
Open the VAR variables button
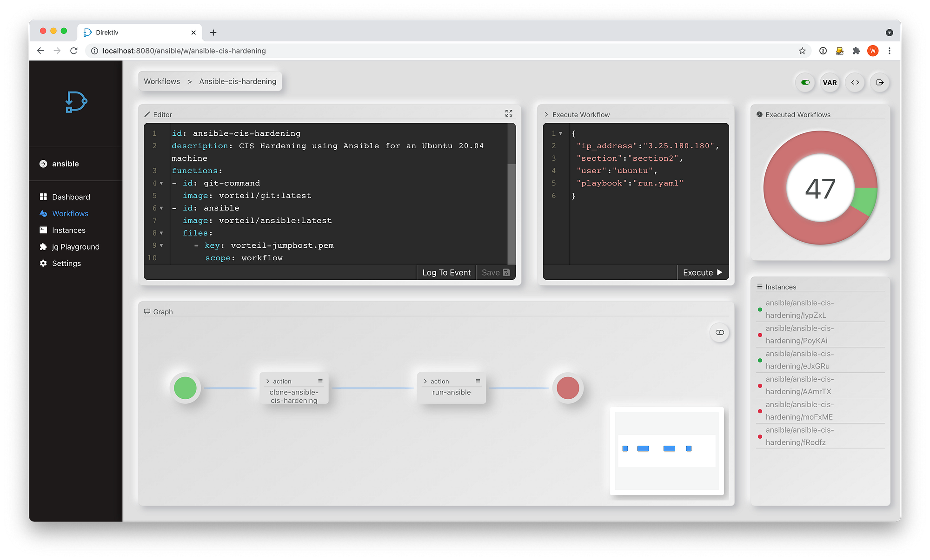tap(830, 83)
